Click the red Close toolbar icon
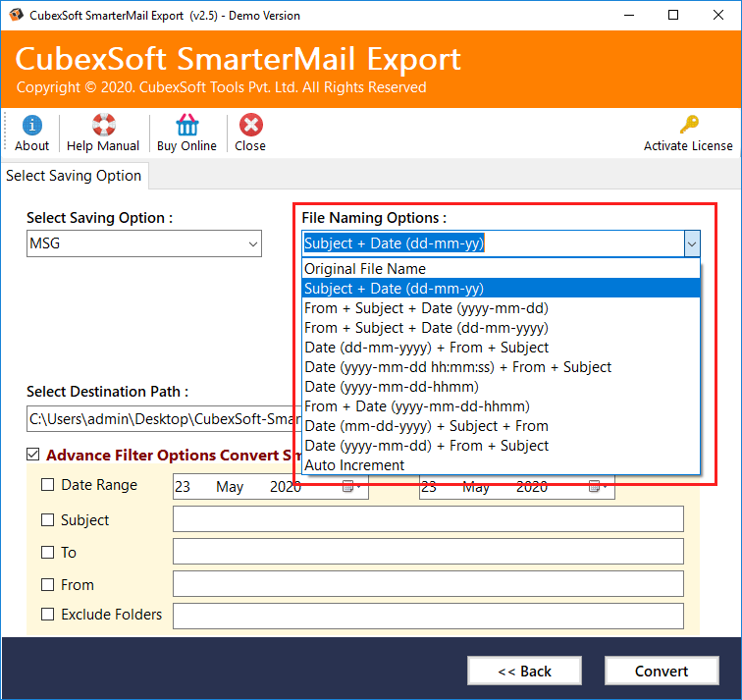Viewport: 742px width, 700px height. 251,125
